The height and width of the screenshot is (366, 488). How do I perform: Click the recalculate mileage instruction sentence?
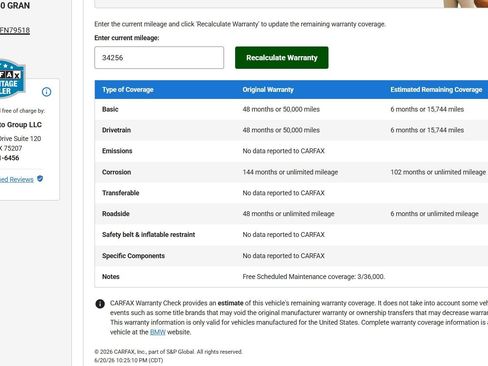pyautogui.click(x=240, y=24)
